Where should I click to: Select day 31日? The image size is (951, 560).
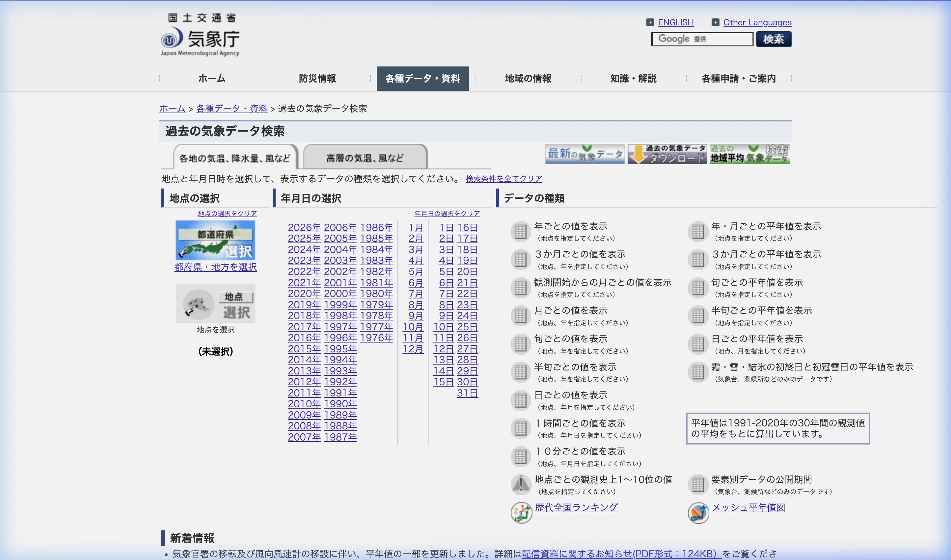pos(467,393)
